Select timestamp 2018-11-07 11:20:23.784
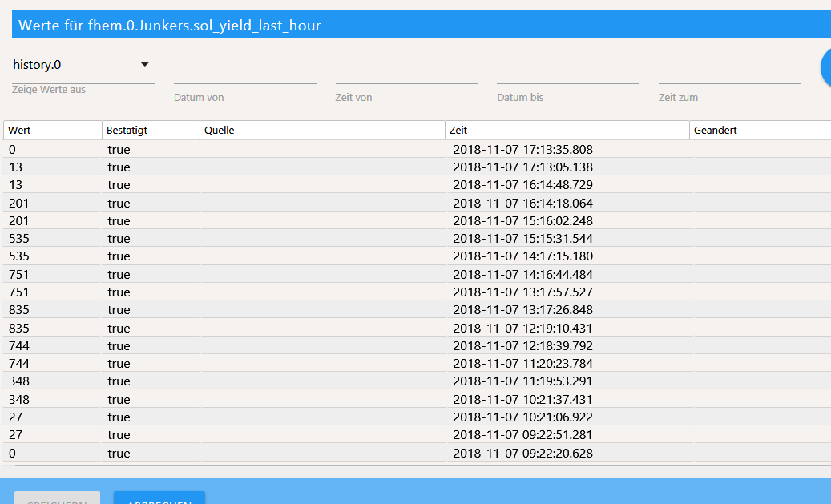Screen dimensions: 831x504 point(522,364)
